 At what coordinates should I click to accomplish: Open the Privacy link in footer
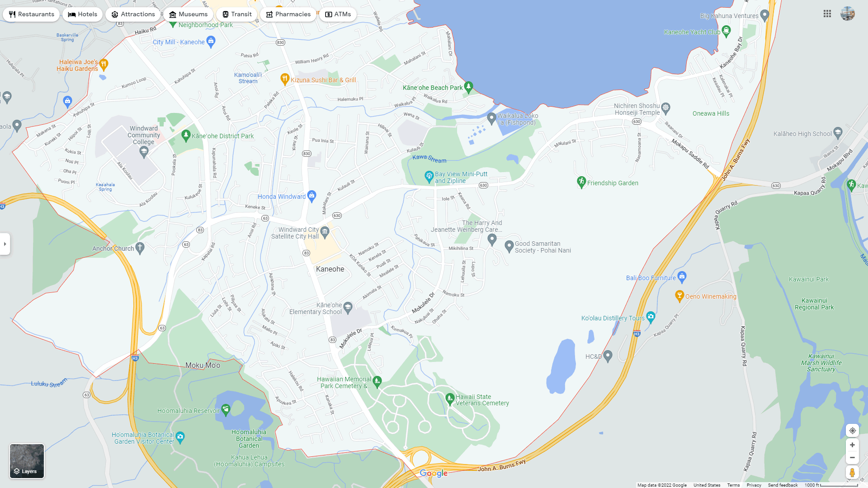754,485
